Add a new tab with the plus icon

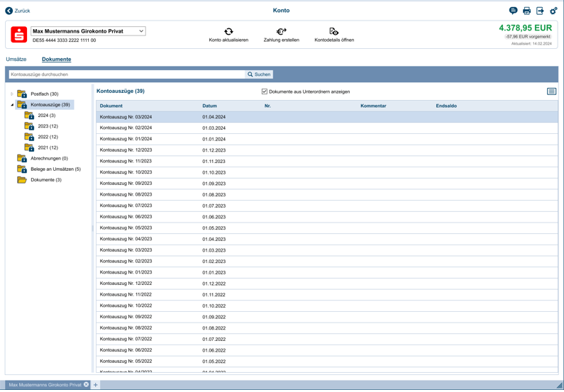click(x=95, y=385)
